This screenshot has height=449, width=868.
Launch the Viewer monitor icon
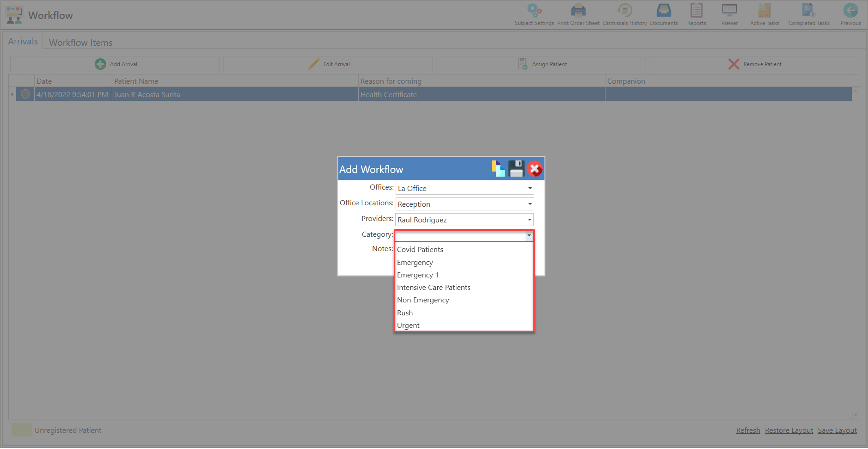pyautogui.click(x=729, y=10)
